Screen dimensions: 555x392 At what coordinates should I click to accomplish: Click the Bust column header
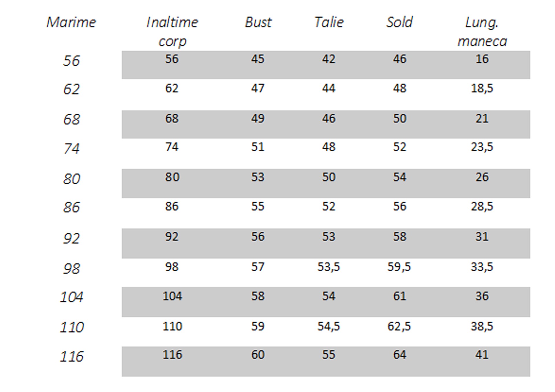258,22
